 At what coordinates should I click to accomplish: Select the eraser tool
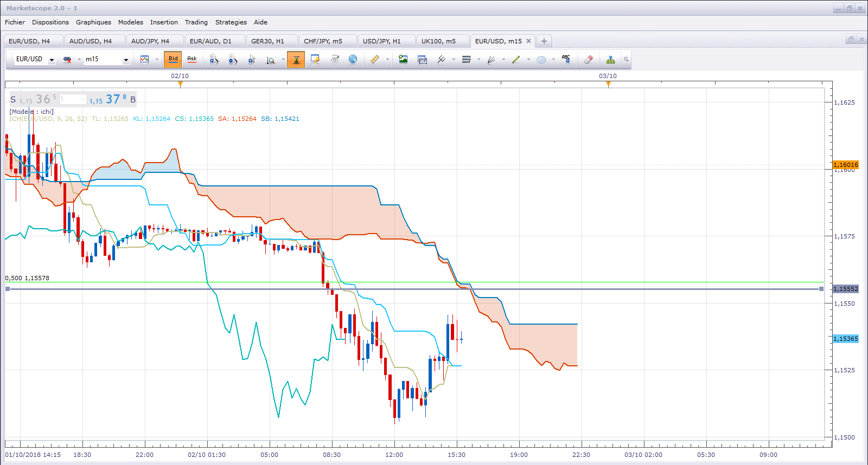pyautogui.click(x=589, y=60)
